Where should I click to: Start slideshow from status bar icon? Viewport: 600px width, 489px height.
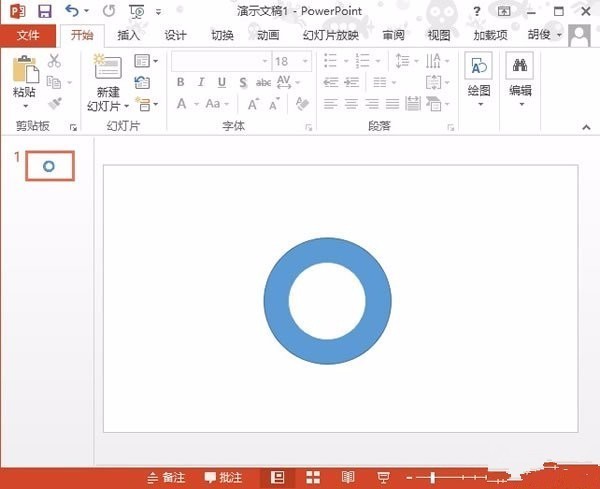pos(383,478)
